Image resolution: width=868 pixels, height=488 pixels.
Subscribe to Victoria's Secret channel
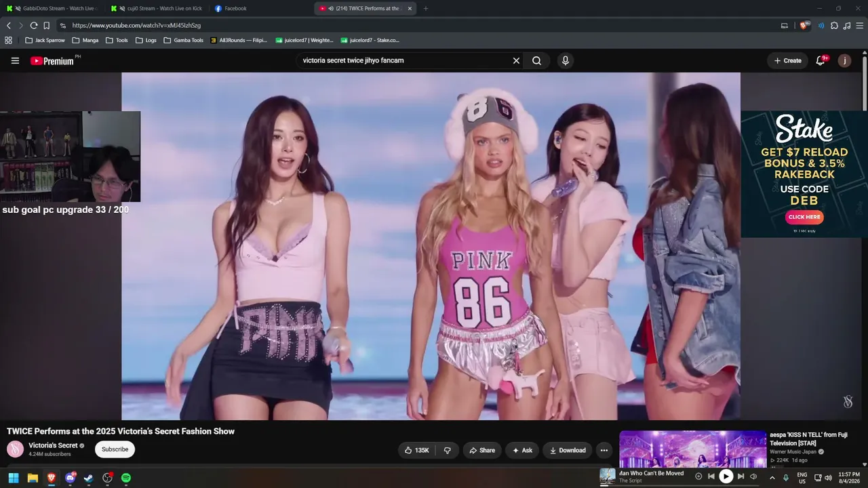point(115,449)
